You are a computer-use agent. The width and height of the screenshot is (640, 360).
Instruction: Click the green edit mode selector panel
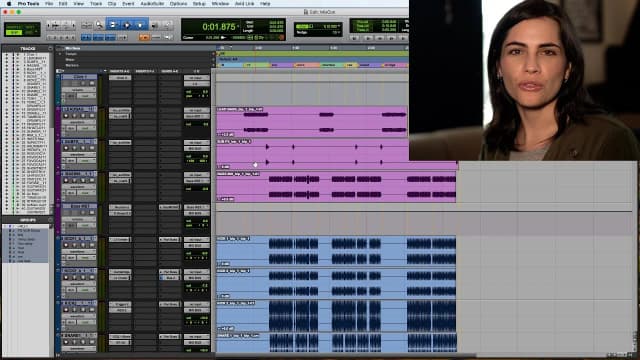(22, 29)
